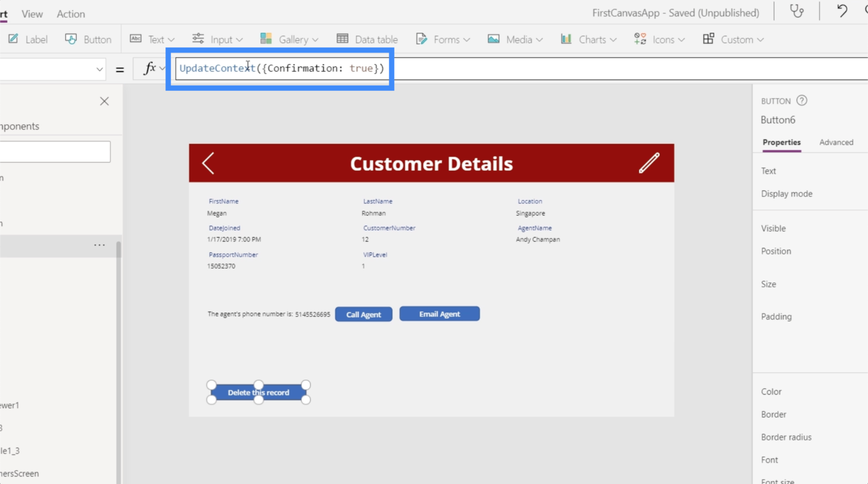Click the PassportNumber value 15052370

tap(221, 267)
